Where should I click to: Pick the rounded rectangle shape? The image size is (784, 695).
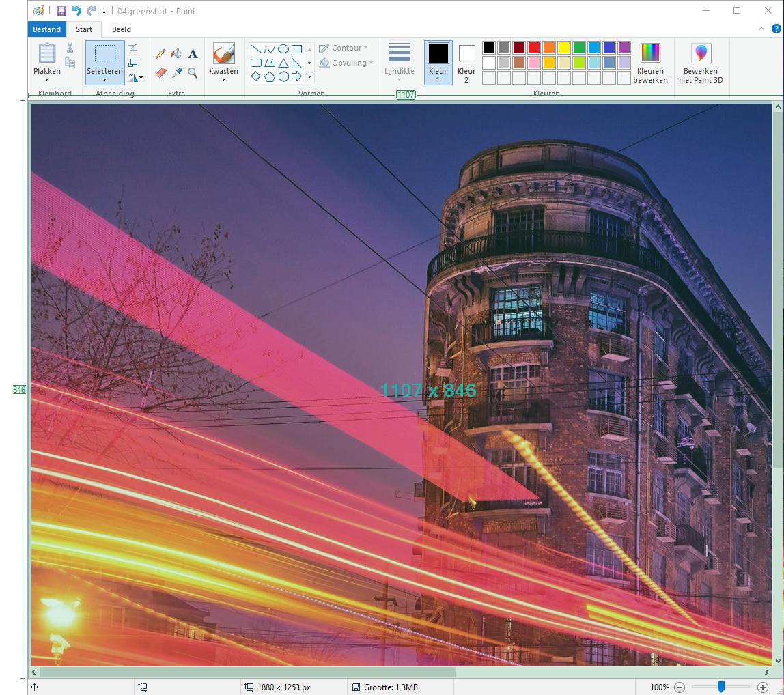[x=255, y=63]
